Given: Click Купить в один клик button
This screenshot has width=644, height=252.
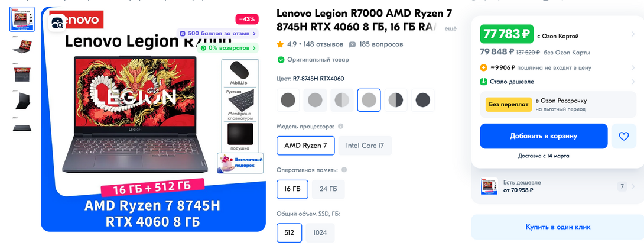Looking at the screenshot, I should click(558, 227).
